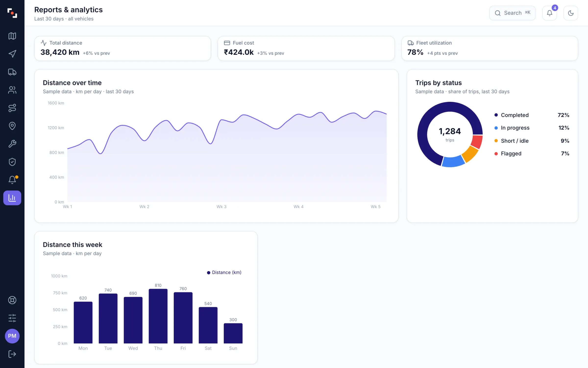Click the Sat bar labeled 540
The image size is (588, 368).
[x=208, y=325]
